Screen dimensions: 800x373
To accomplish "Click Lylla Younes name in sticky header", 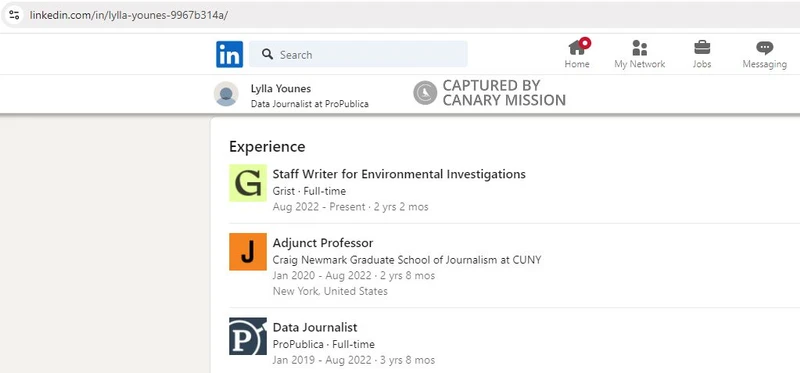I will click(x=281, y=88).
